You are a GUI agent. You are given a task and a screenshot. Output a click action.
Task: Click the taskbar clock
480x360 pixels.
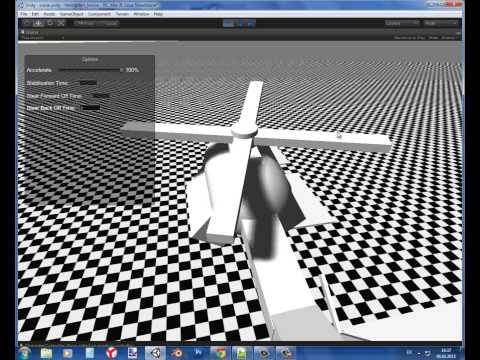click(447, 353)
